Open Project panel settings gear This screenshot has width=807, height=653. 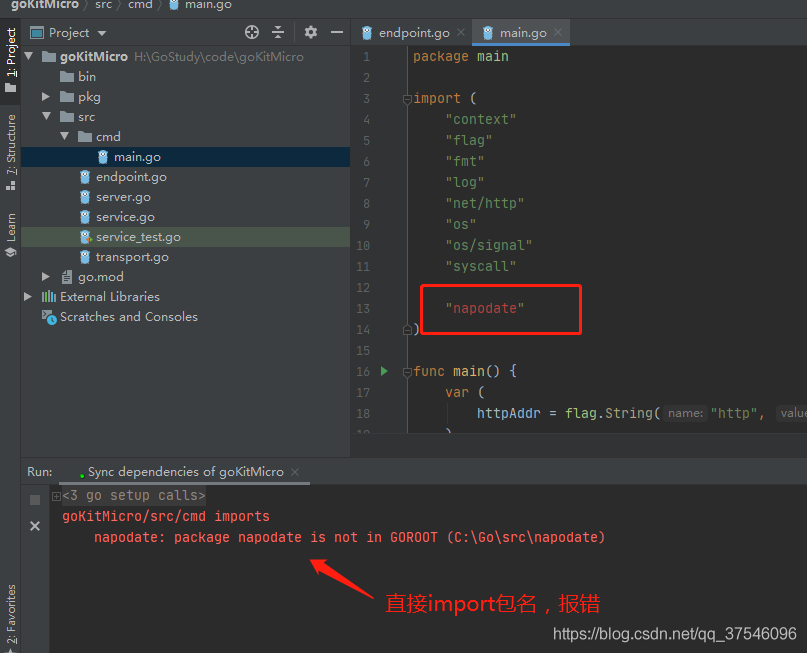coord(311,32)
